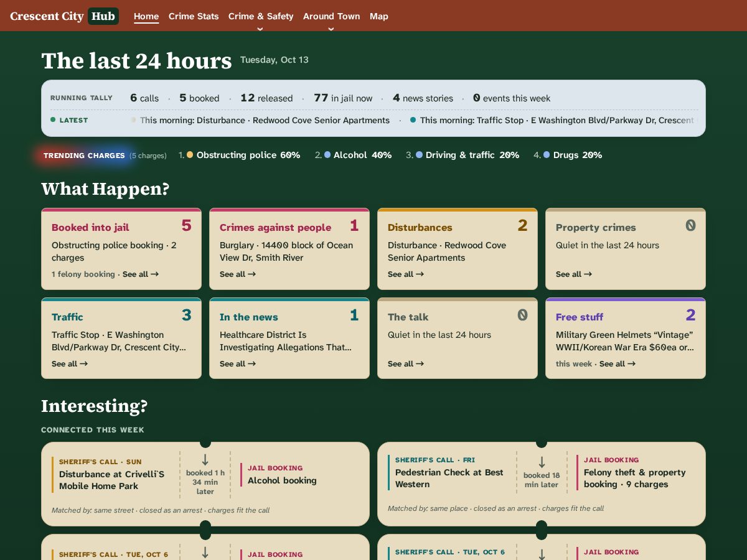Click the 12 released tally

pyautogui.click(x=266, y=98)
